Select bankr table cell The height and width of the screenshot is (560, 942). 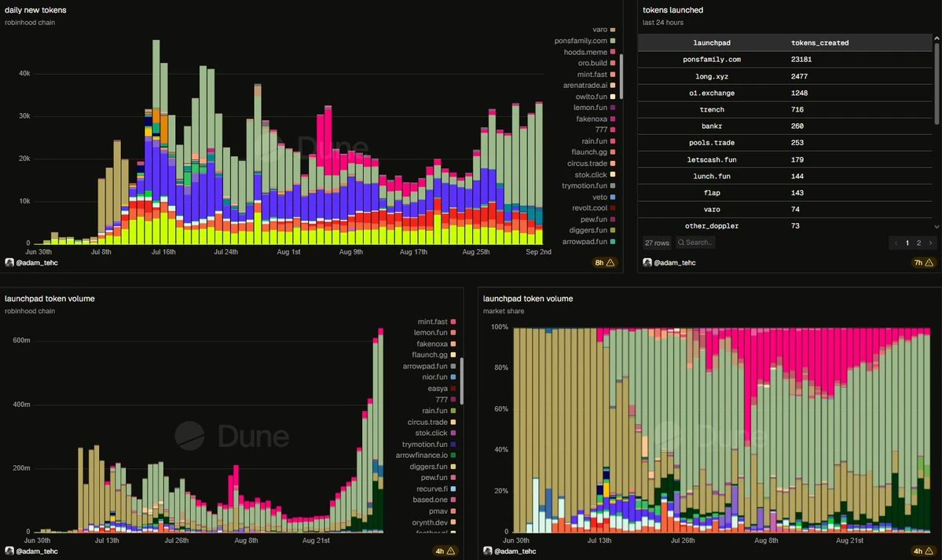[712, 126]
